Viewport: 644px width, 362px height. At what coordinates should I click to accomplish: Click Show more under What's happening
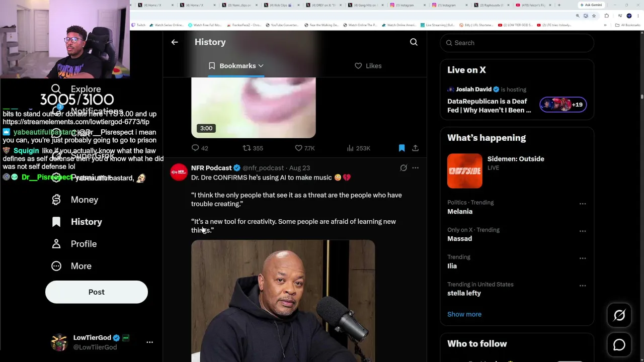click(x=464, y=314)
